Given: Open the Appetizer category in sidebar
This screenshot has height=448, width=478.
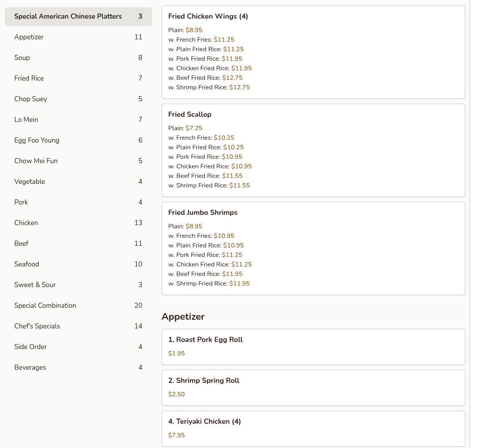Looking at the screenshot, I should [78, 37].
